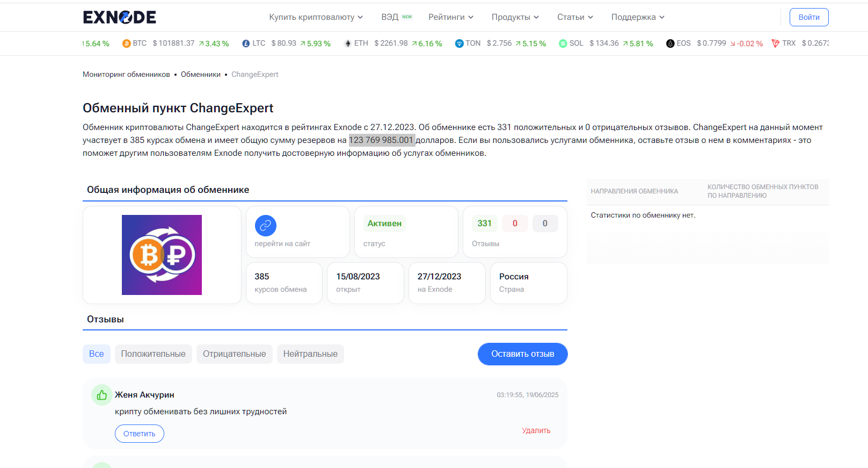Image resolution: width=868 pixels, height=468 pixels.
Task: Click reviewer name Женя Акчурин
Action: (144, 395)
